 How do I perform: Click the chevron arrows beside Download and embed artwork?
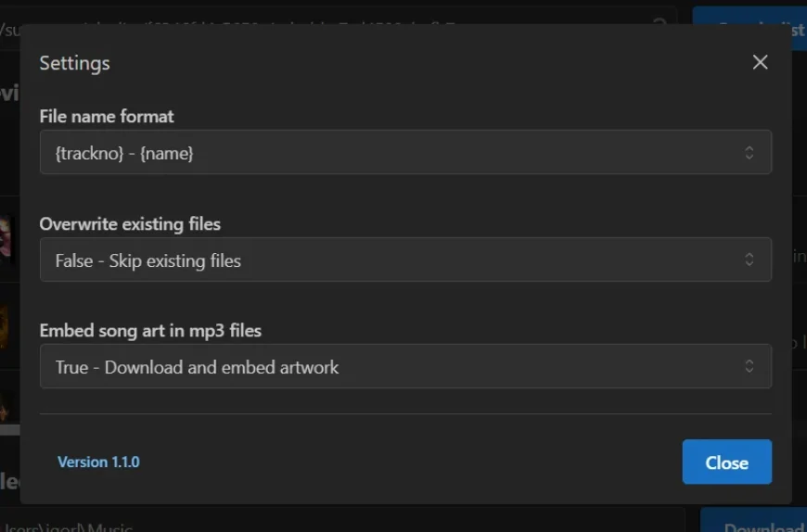(749, 366)
